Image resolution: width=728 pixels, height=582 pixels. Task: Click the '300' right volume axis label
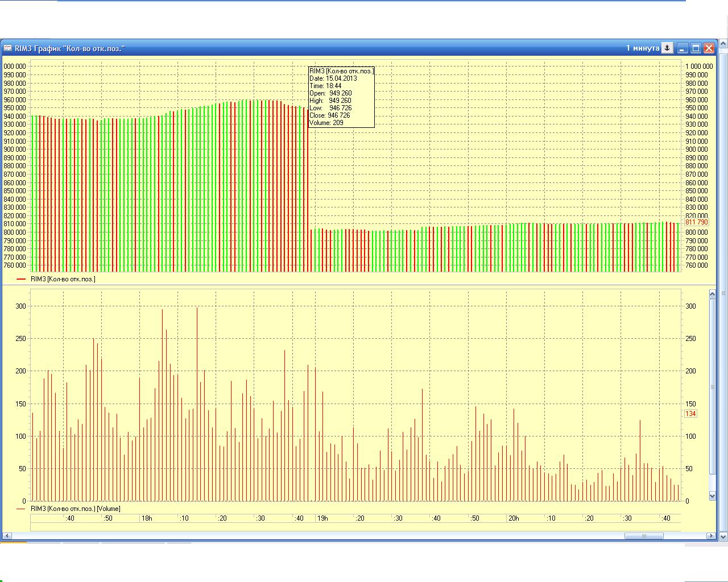(690, 306)
